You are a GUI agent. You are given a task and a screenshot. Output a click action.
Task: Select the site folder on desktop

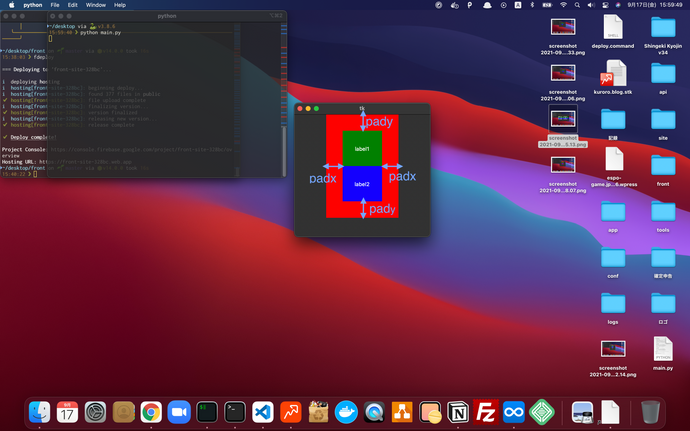coord(663,123)
